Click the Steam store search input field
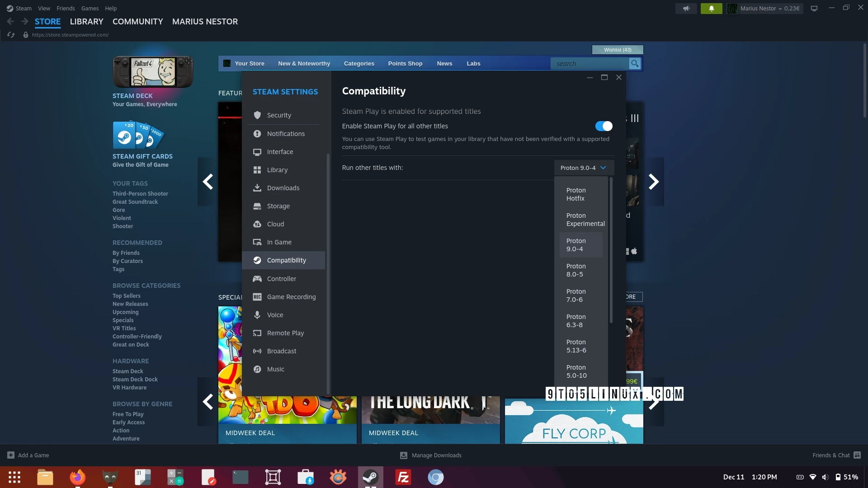868x488 pixels. [x=590, y=63]
